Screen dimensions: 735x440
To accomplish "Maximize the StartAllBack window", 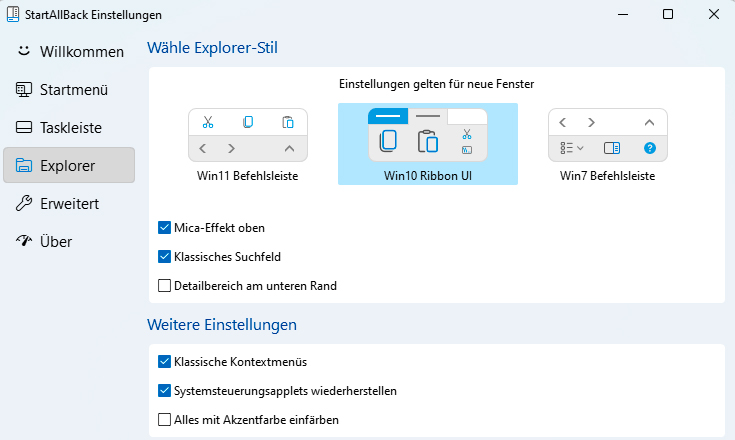I will [x=668, y=14].
